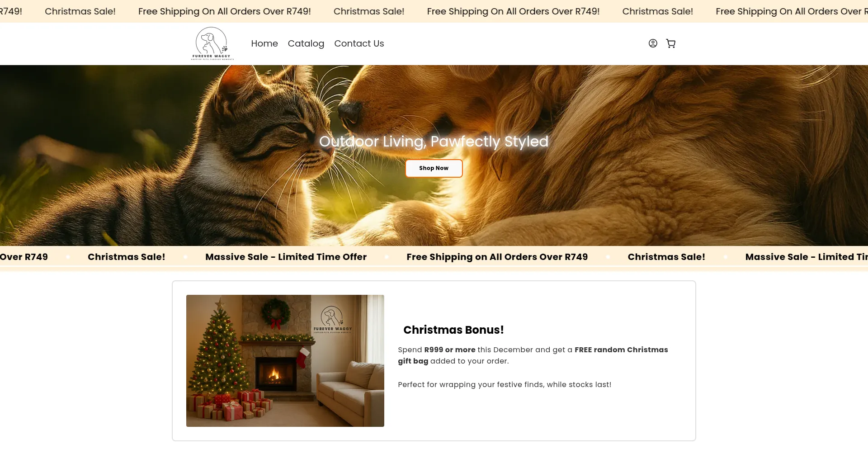The width and height of the screenshot is (868, 449).
Task: Click the festive finds description paragraph
Action: [x=505, y=385]
